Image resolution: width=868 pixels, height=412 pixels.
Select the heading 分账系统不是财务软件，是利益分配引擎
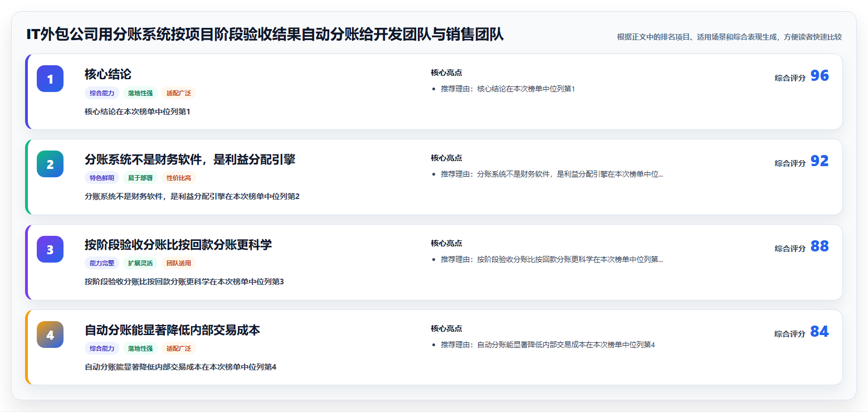(190, 159)
